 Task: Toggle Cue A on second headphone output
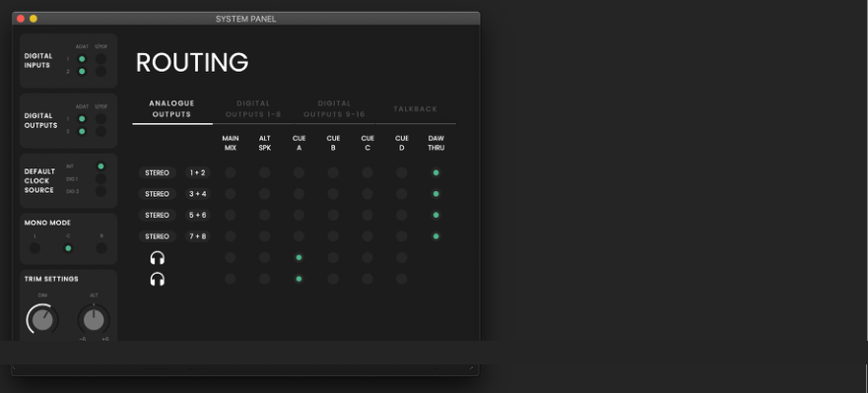[299, 279]
